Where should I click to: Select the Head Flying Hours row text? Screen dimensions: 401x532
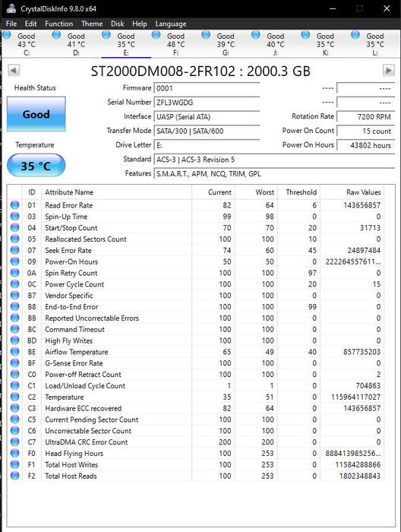click(74, 453)
